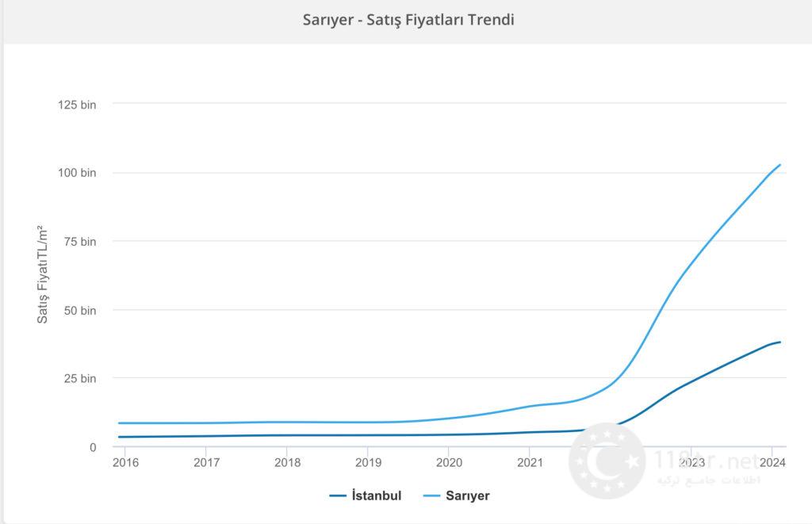Click the 75 bin y-axis label
Screen dimensions: 812x524
[79, 242]
